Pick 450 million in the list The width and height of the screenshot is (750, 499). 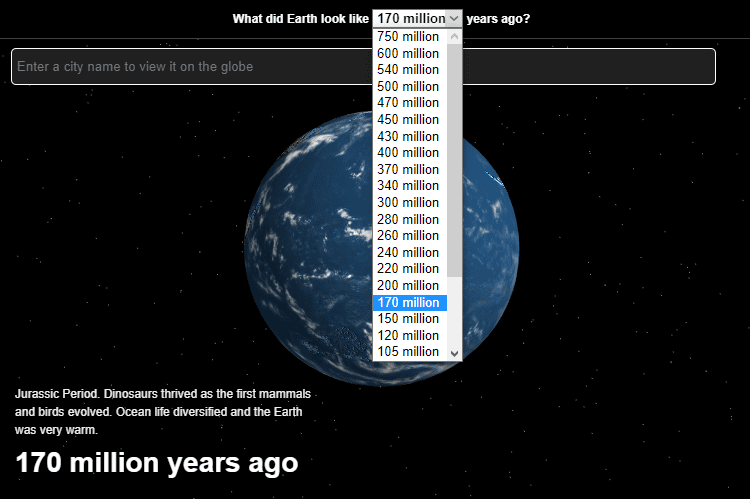pyautogui.click(x=410, y=119)
